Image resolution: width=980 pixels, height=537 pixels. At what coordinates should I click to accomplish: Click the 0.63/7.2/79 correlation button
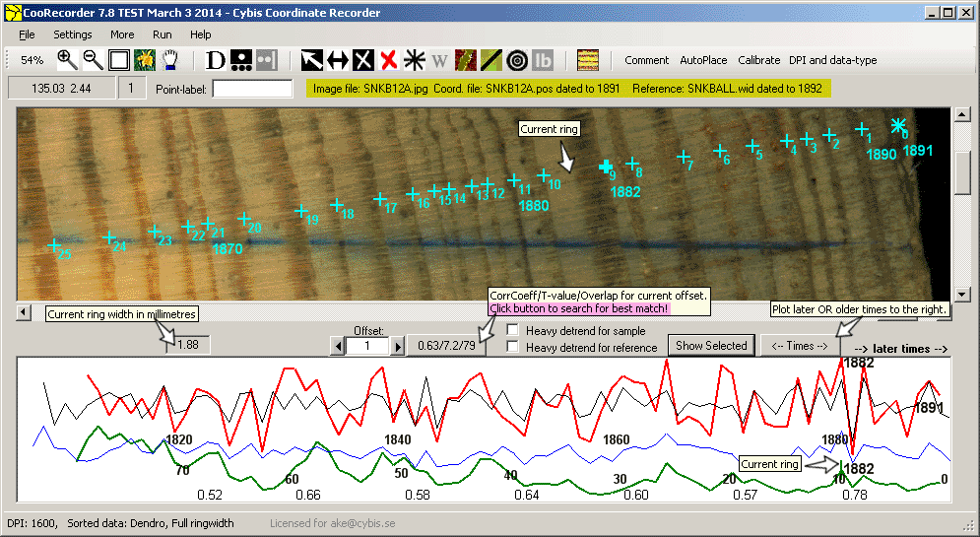click(447, 346)
